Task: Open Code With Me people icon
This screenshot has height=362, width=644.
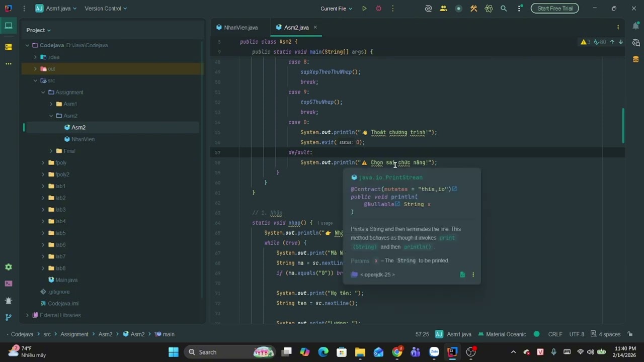Action: pos(443,9)
